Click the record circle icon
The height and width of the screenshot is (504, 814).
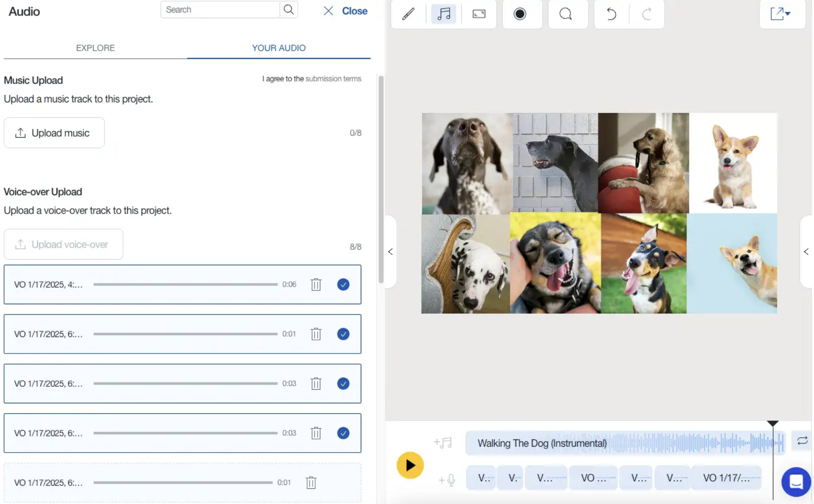(520, 14)
